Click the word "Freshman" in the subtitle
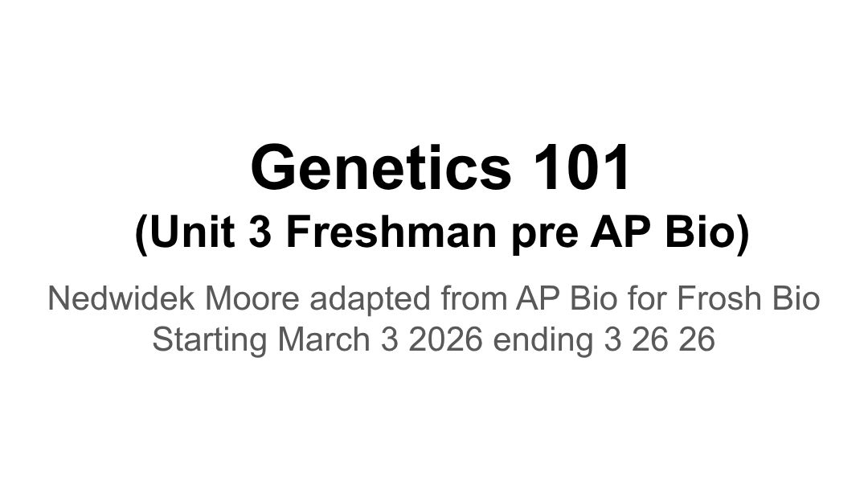The width and height of the screenshot is (868, 489). click(x=391, y=232)
